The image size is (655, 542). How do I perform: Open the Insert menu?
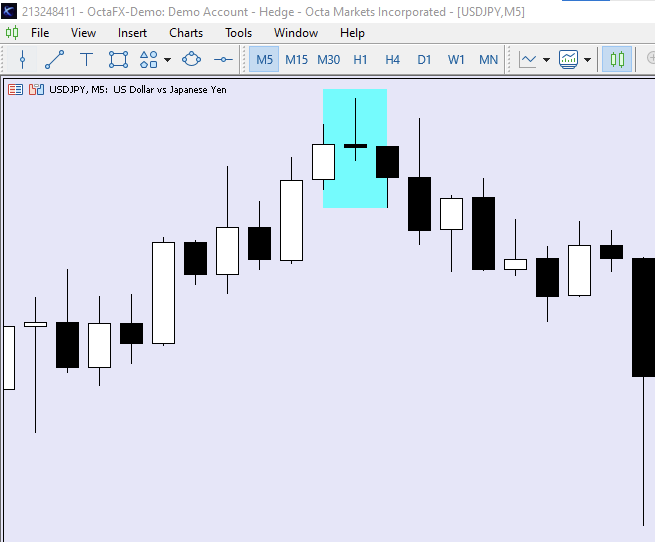pos(132,33)
